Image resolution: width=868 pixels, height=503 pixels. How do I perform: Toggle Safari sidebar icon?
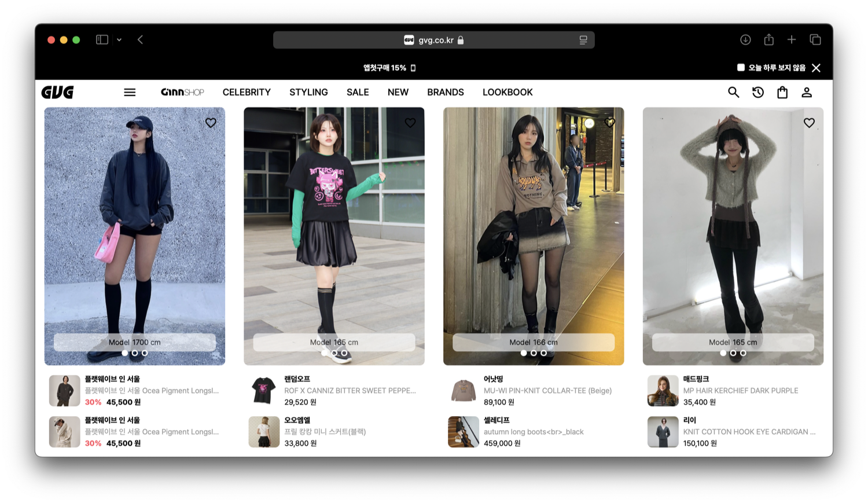coord(102,40)
